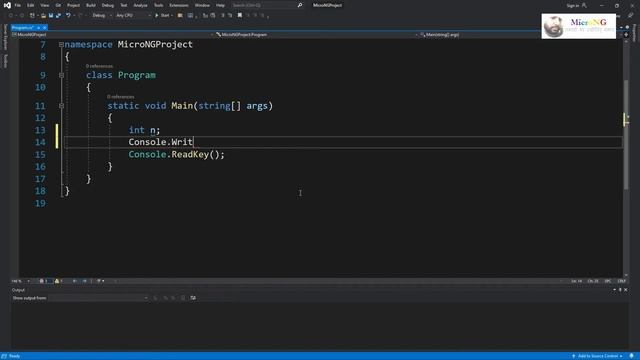This screenshot has height=360, width=640.
Task: Click the Undo icon
Action: (x=68, y=16)
